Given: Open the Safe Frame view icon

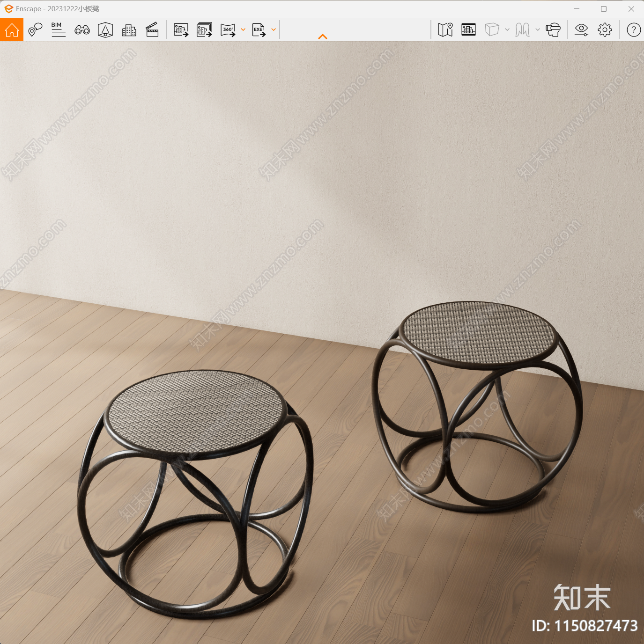Looking at the screenshot, I should [105, 30].
